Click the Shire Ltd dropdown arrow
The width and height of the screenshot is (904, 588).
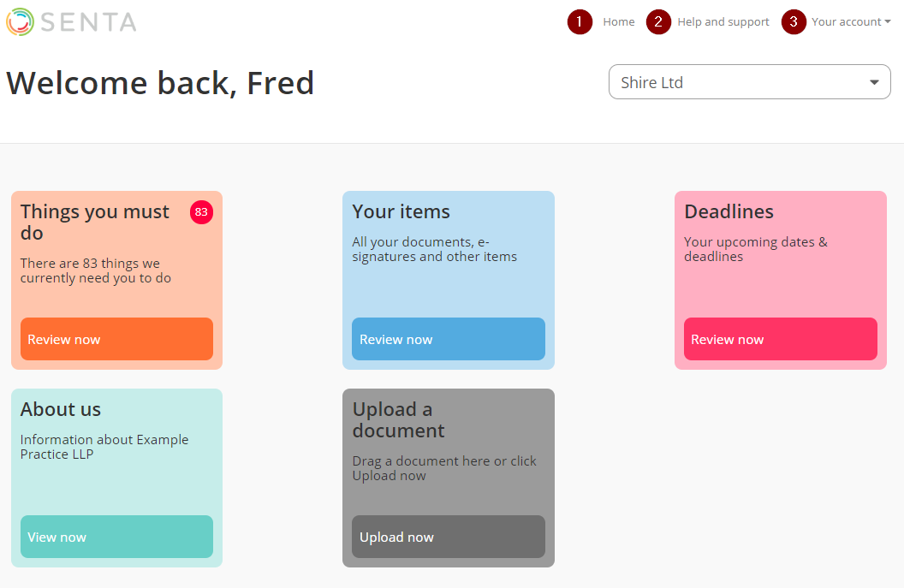pyautogui.click(x=874, y=82)
